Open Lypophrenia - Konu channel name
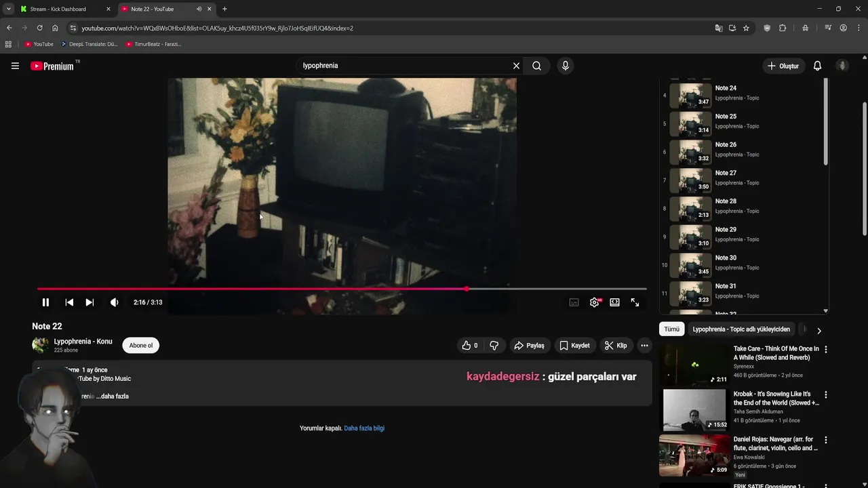868x488 pixels. pyautogui.click(x=83, y=342)
